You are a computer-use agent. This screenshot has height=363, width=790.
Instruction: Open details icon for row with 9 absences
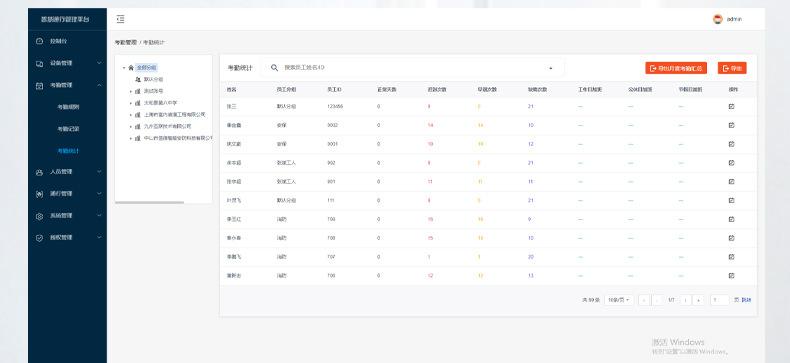click(732, 219)
